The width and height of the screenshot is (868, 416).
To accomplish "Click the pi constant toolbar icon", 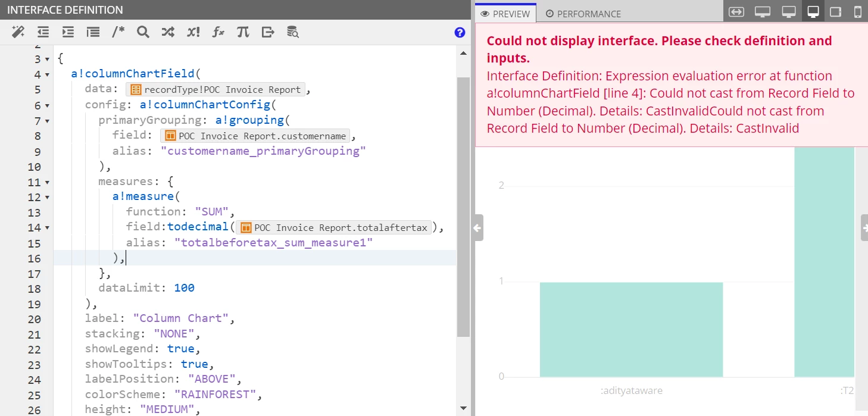I will 243,32.
